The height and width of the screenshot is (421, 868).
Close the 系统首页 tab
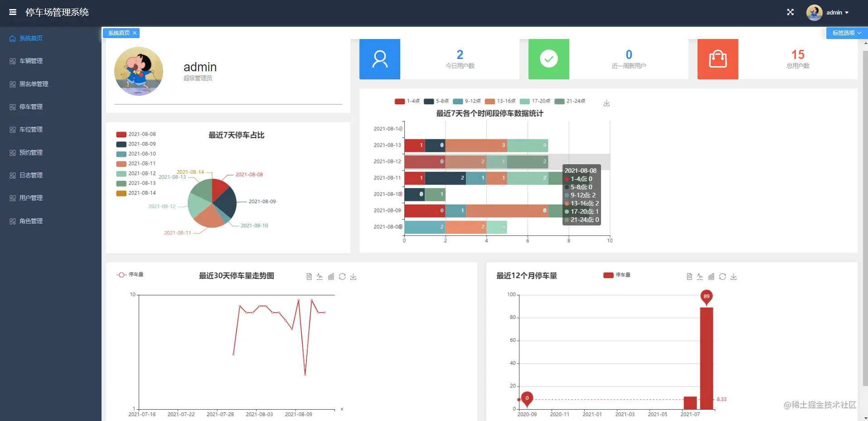[x=135, y=33]
